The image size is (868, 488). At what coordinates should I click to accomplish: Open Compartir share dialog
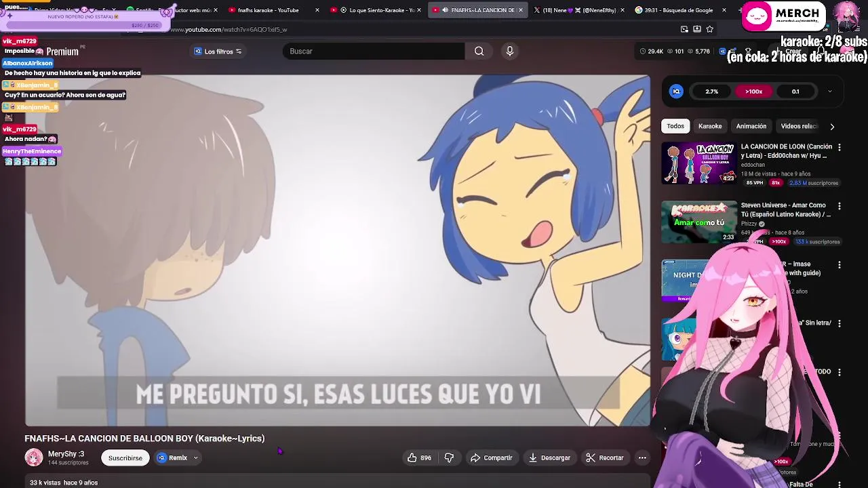492,458
